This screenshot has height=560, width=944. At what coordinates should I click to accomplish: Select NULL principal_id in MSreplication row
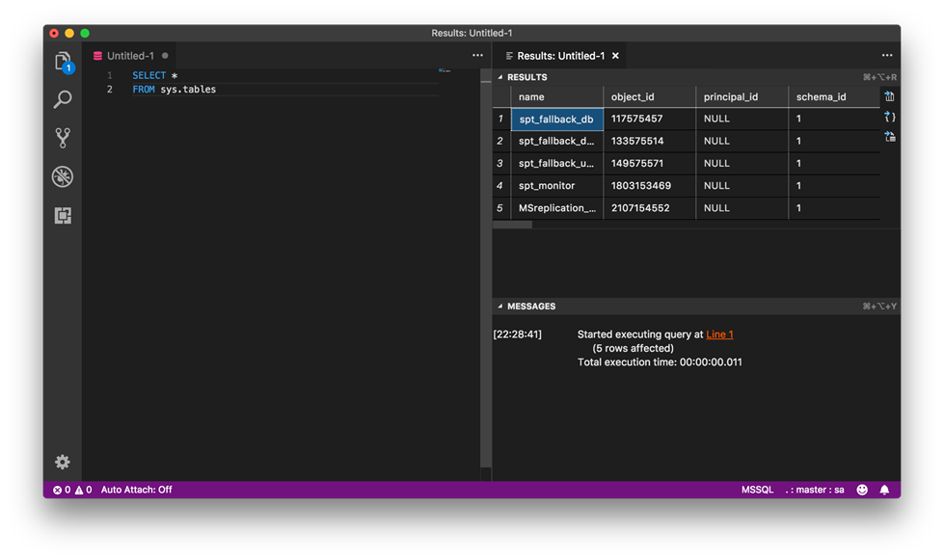[x=742, y=208]
